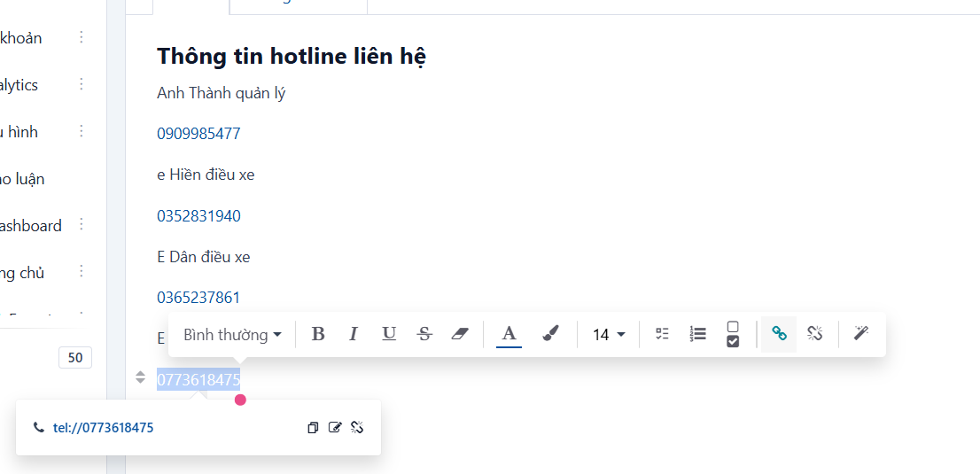
Task: Apply strikethrough to selected text
Action: (425, 335)
